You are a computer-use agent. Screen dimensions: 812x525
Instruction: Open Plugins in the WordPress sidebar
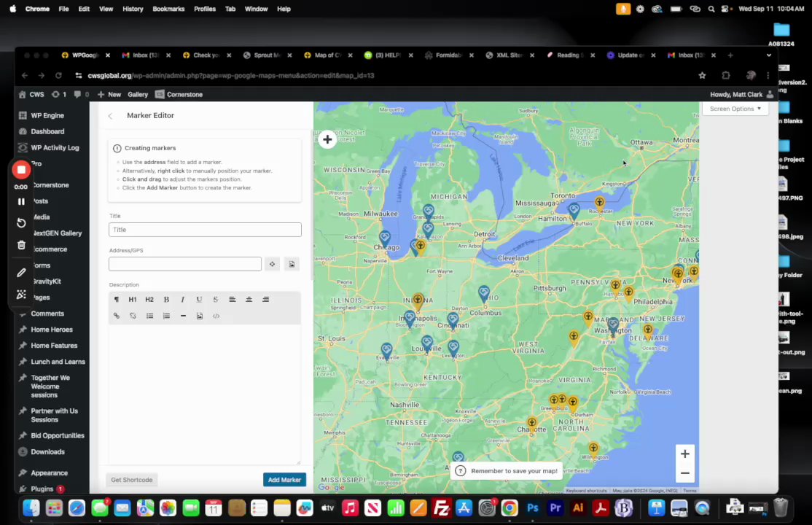pos(42,489)
